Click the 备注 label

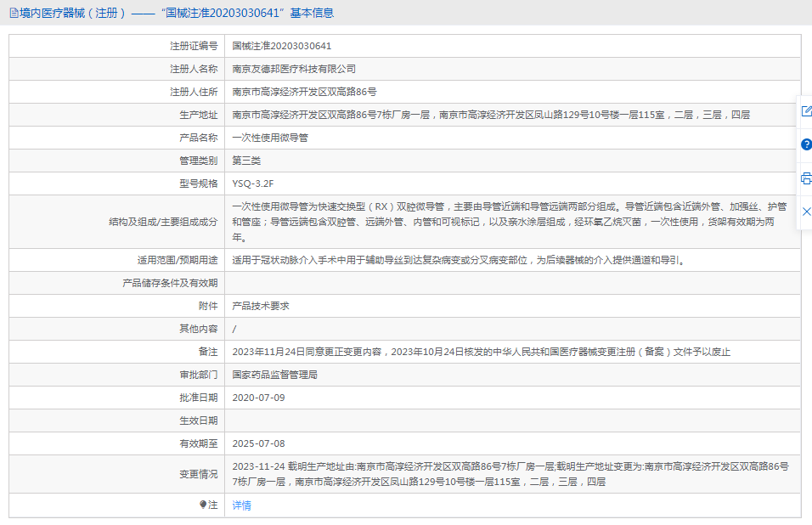point(208,352)
